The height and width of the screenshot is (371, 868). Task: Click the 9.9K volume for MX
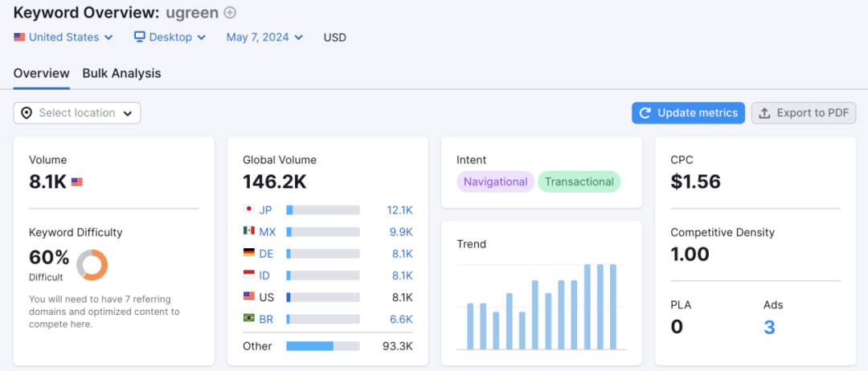(x=401, y=231)
